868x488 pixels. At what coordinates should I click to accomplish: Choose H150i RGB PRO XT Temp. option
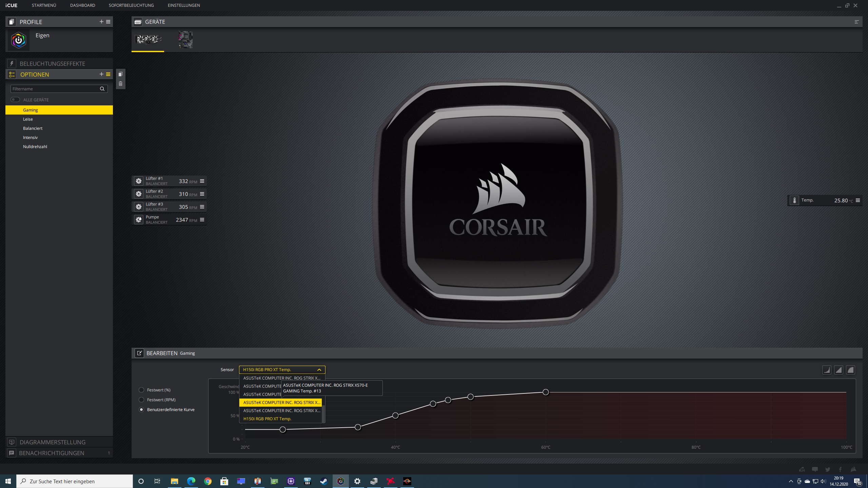[x=267, y=419]
